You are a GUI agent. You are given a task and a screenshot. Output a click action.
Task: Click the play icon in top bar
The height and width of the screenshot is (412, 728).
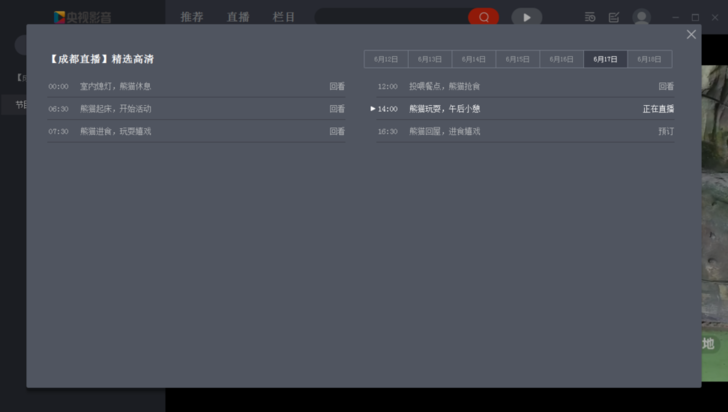tap(526, 17)
